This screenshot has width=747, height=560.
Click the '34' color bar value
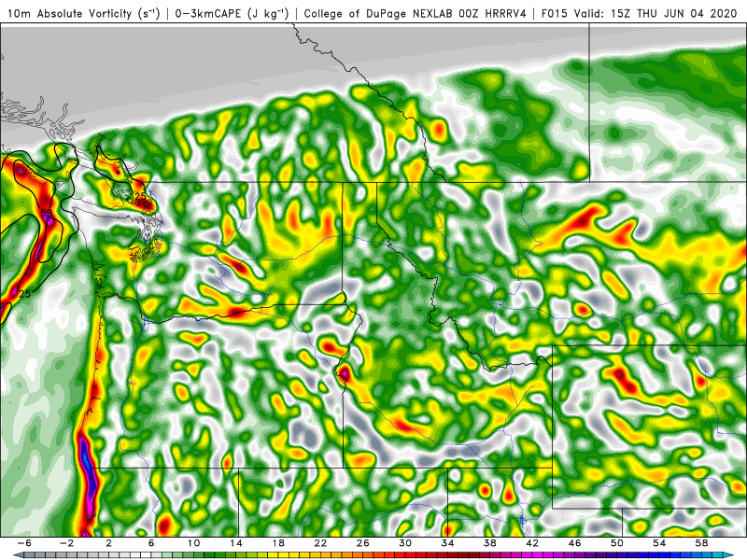tap(447, 543)
